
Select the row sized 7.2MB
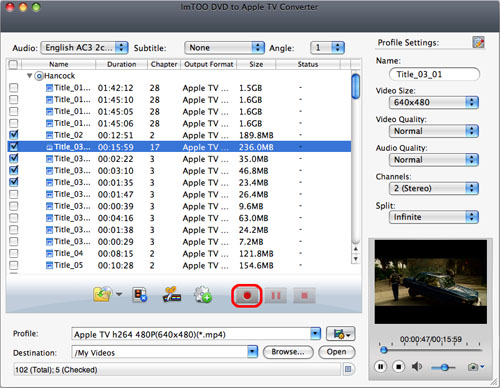coord(179,242)
